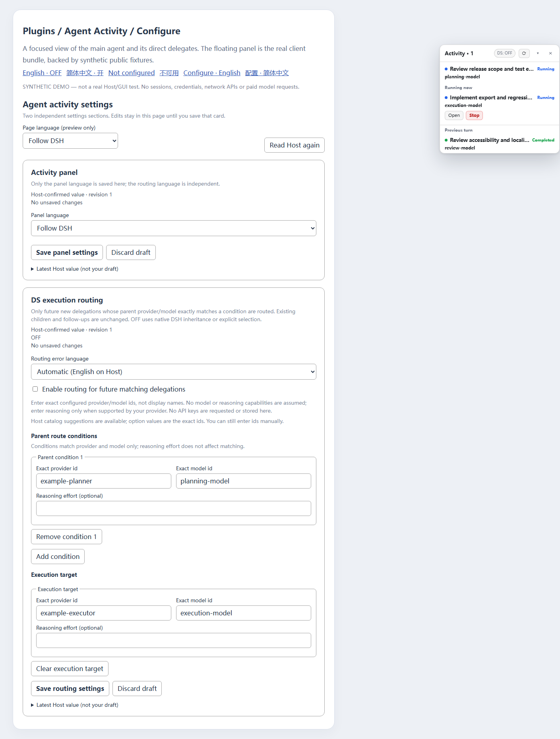Discard draft in the DS execution routing card

[x=137, y=689]
